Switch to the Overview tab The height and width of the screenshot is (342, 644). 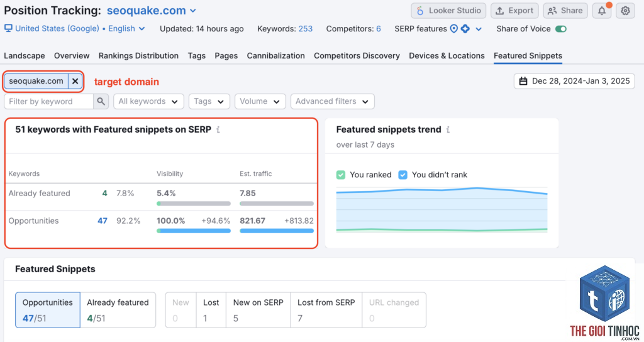point(72,56)
